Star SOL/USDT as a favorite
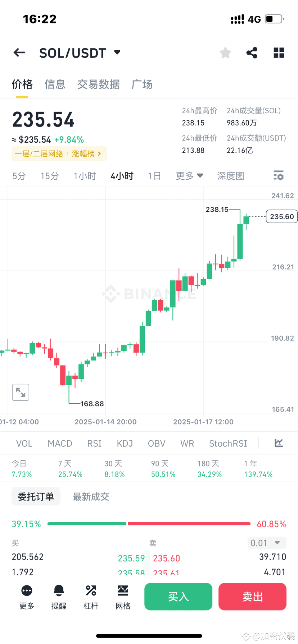 point(225,52)
